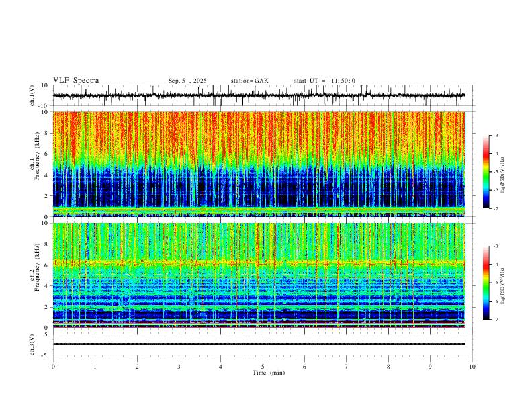Click the "-7" tick on ch.2 color bar
This screenshot has height=411, width=532.
point(496,320)
